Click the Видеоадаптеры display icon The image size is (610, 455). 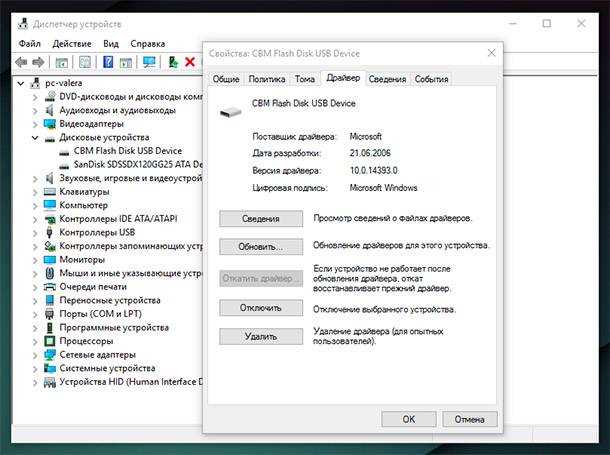[50, 124]
